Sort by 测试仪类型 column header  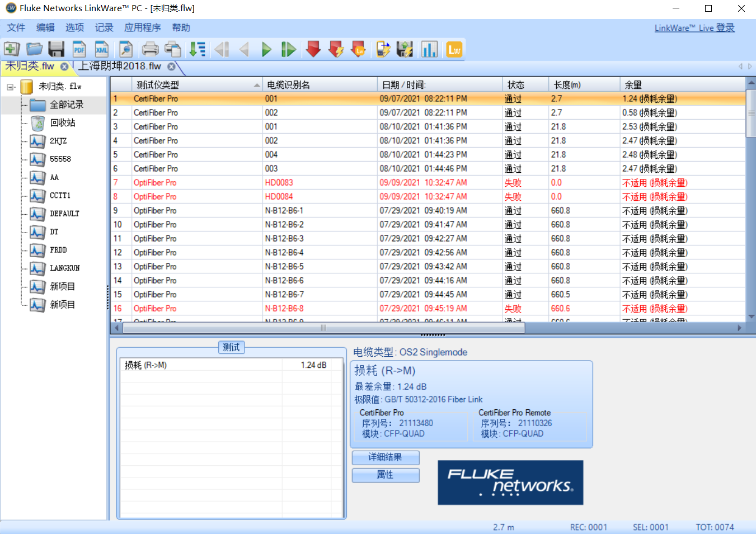pyautogui.click(x=158, y=85)
